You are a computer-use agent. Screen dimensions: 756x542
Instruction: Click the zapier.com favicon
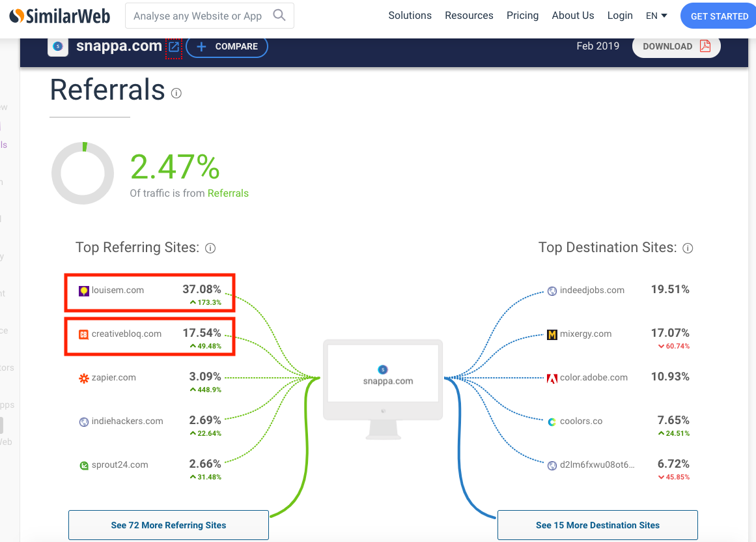pos(84,378)
